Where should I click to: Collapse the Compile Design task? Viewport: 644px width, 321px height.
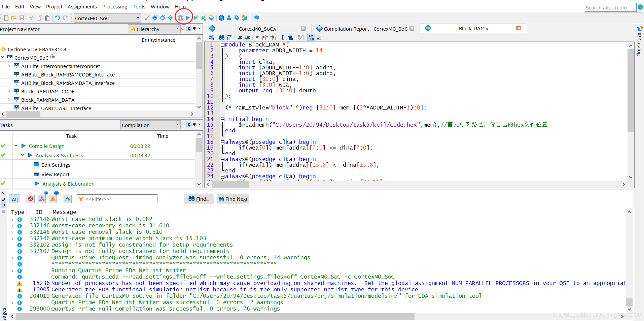pos(16,146)
